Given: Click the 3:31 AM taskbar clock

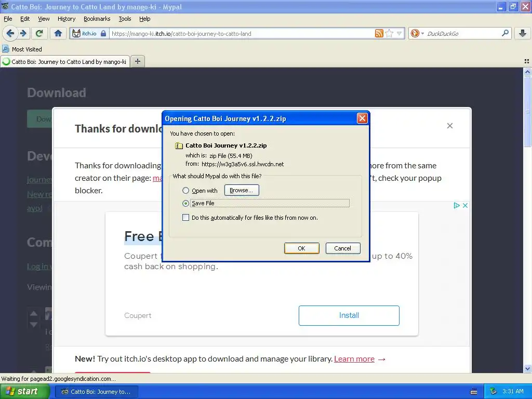Looking at the screenshot, I should 513,392.
